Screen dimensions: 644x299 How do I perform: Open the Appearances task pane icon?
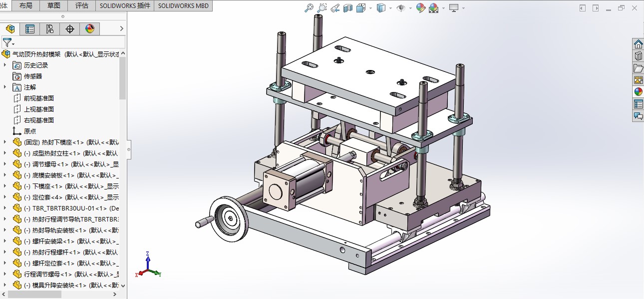pos(638,91)
